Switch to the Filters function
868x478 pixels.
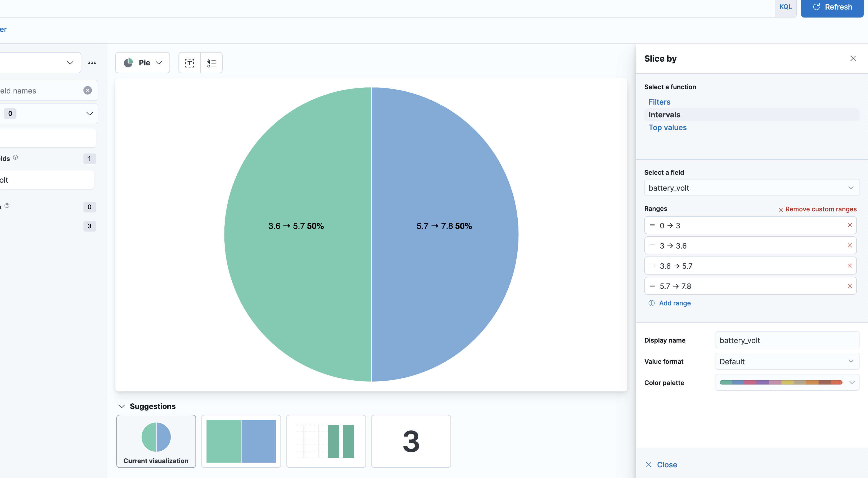(x=659, y=102)
